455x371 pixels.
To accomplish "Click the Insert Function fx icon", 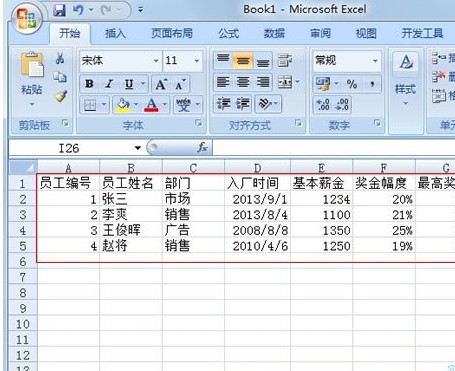I will (x=202, y=147).
